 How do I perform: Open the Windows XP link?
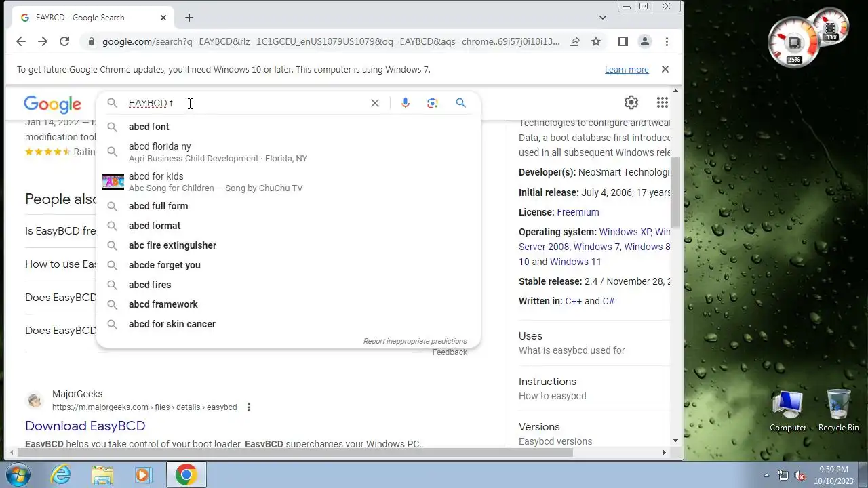(x=625, y=232)
